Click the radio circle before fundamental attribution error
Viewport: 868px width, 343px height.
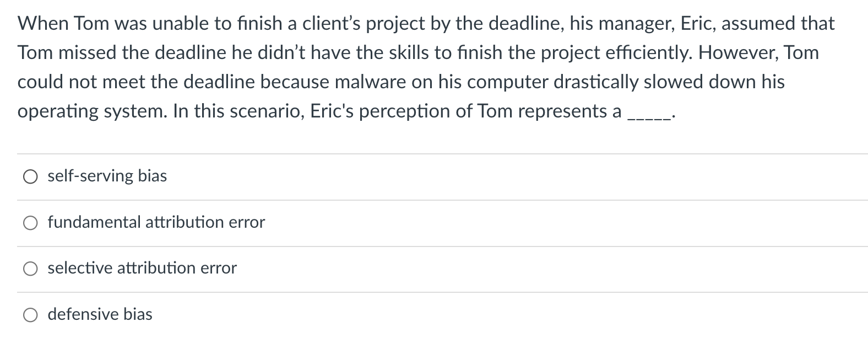[31, 223]
